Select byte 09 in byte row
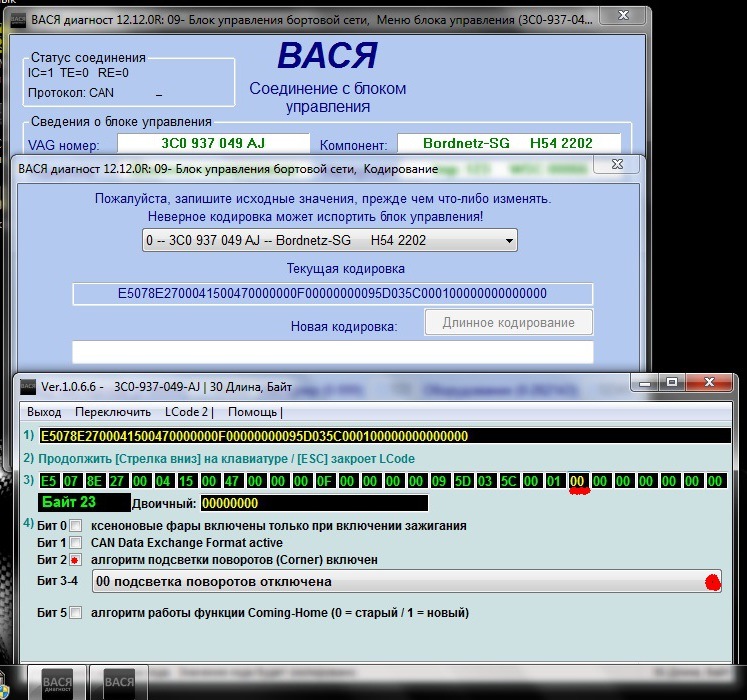This screenshot has height=700, width=747. pos(439,481)
